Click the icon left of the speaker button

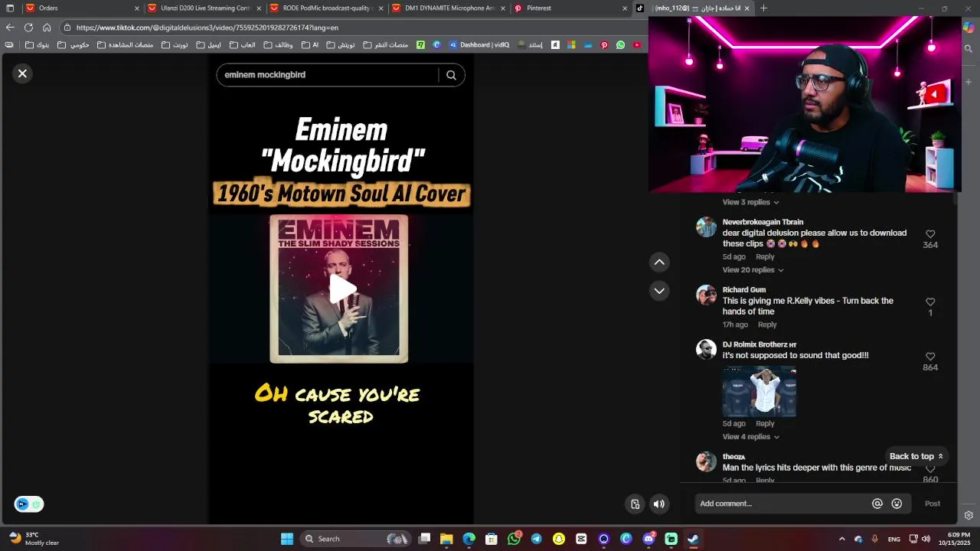pyautogui.click(x=635, y=504)
